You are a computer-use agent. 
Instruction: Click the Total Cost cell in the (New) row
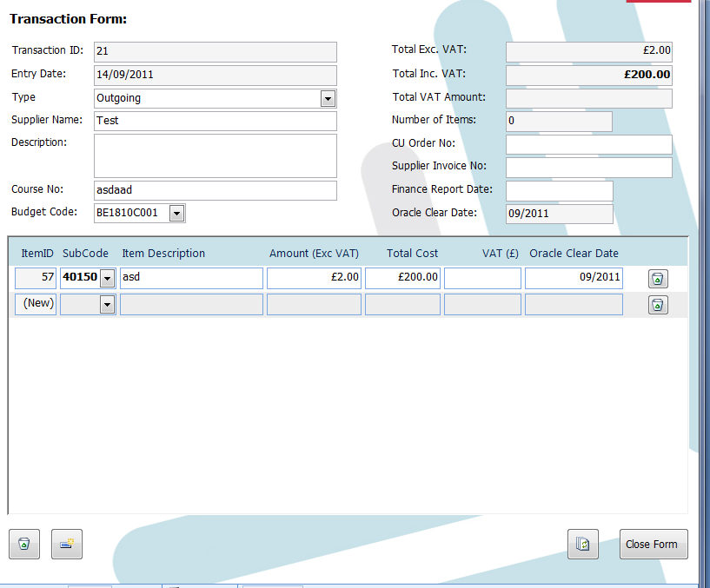pyautogui.click(x=402, y=304)
